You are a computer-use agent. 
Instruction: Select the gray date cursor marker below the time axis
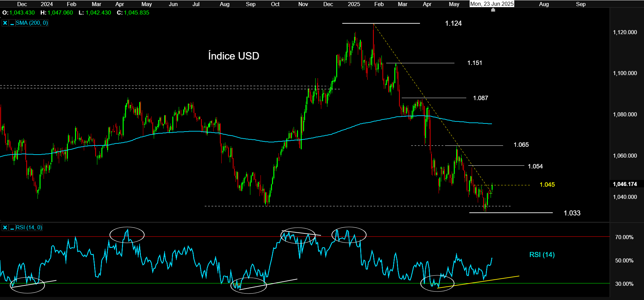point(493,10)
